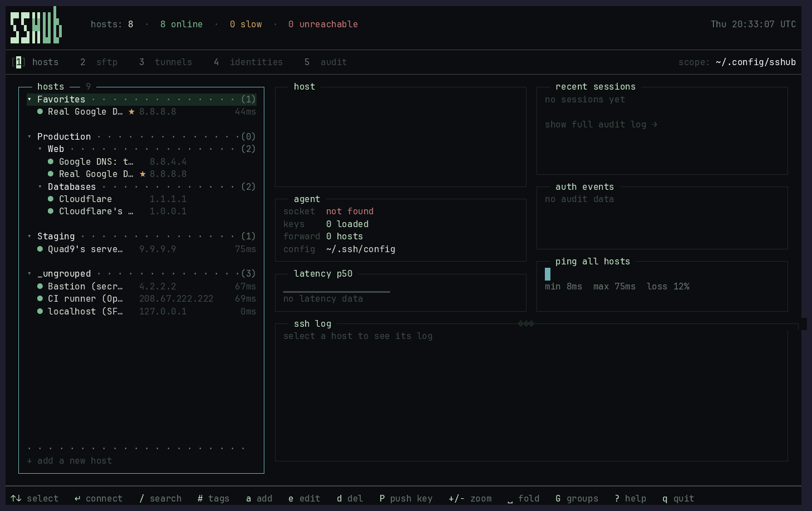Open the 'show full audit log' link
The image size is (812, 511).
point(601,124)
